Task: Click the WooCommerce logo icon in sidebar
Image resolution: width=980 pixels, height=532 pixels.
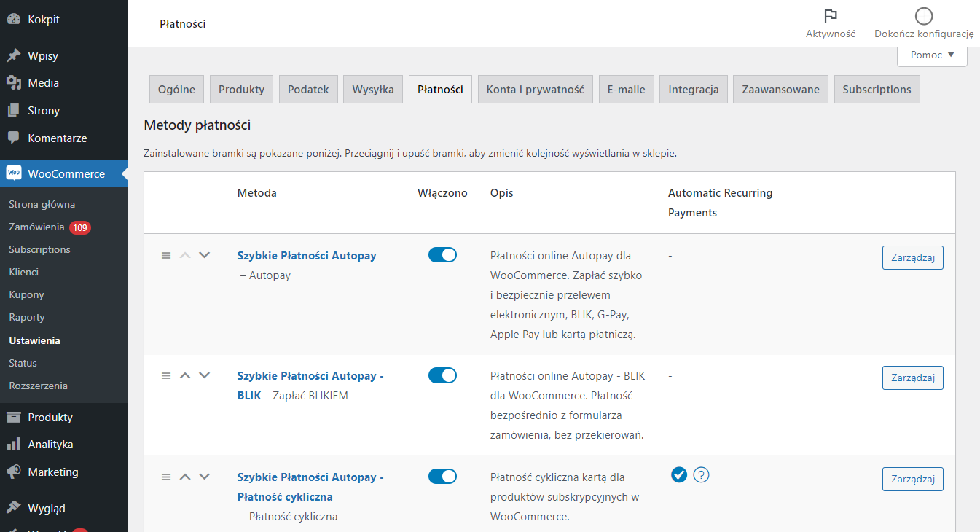Action: click(x=13, y=174)
